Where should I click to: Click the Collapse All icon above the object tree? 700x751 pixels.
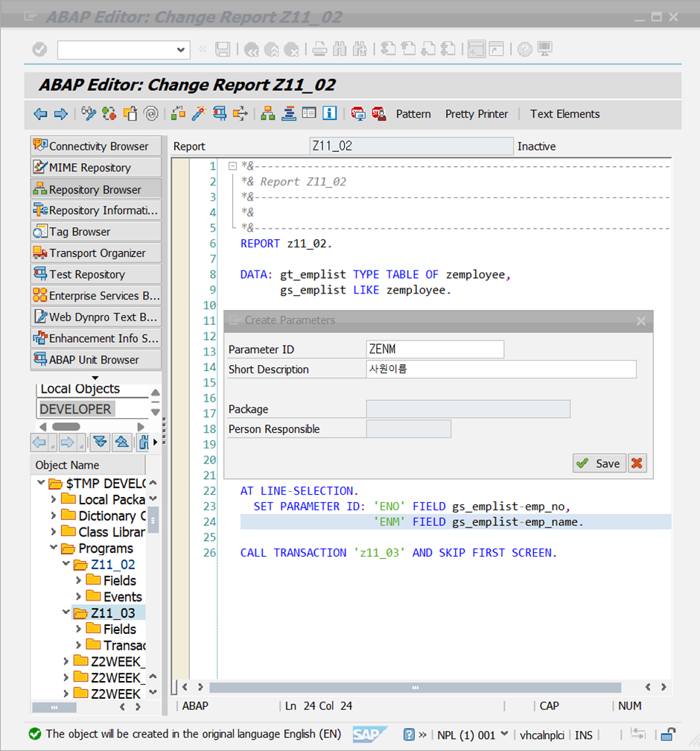click(x=122, y=442)
